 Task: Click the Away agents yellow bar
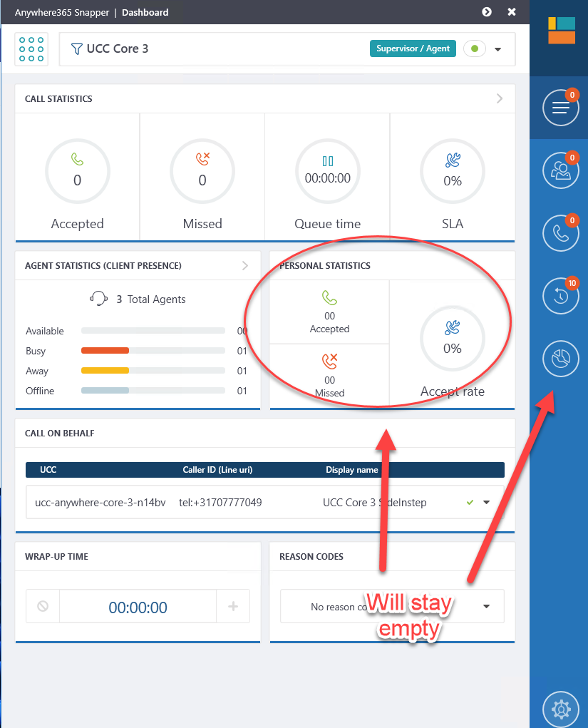(x=105, y=371)
